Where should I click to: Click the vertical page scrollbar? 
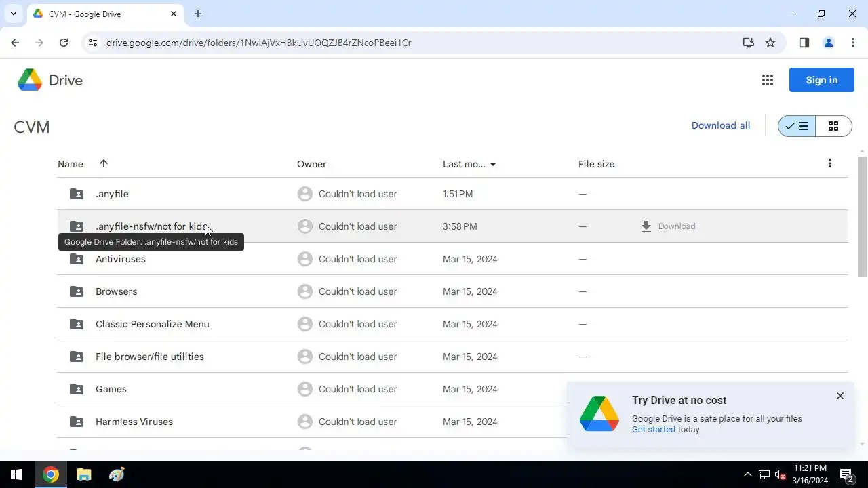click(863, 216)
